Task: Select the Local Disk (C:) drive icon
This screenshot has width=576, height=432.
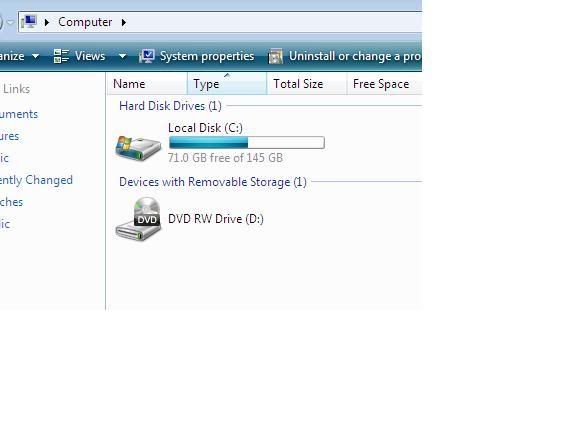Action: (x=138, y=148)
